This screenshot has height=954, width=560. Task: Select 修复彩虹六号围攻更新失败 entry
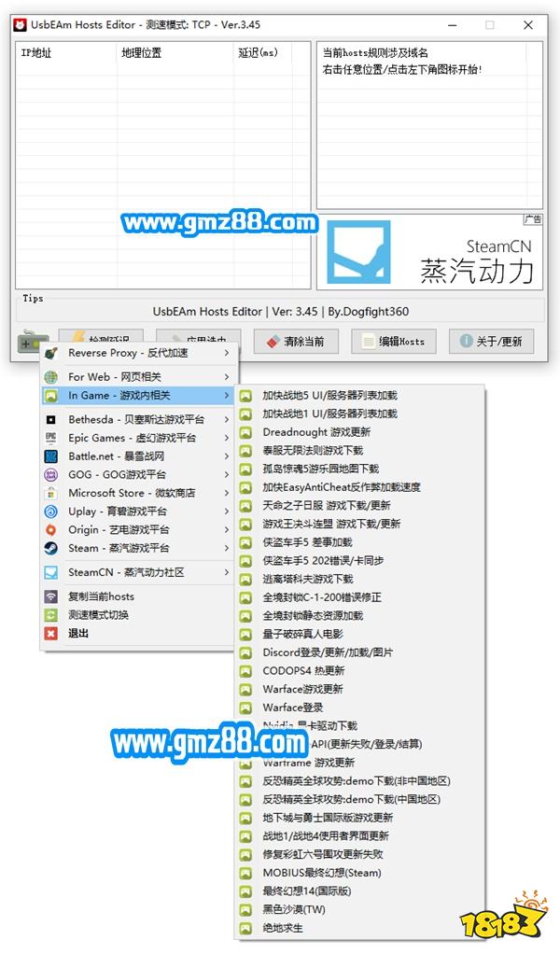(360, 854)
